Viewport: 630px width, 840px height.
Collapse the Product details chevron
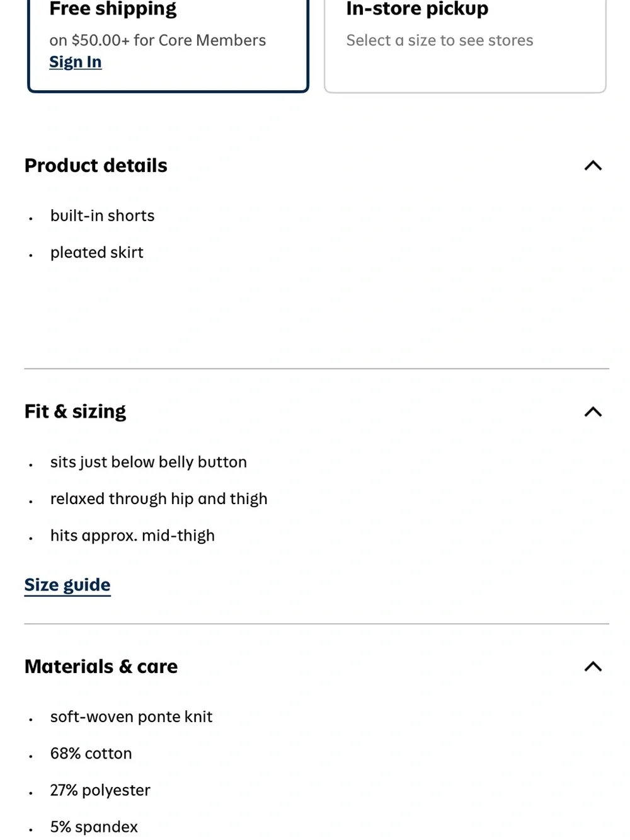[593, 166]
